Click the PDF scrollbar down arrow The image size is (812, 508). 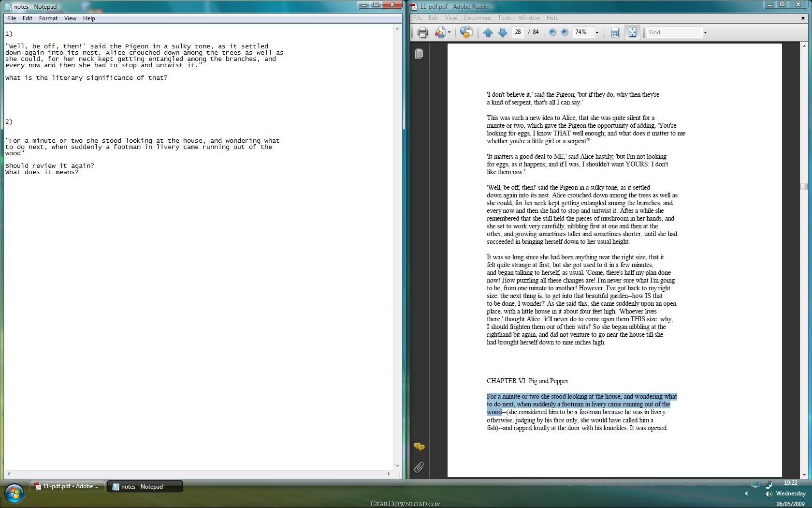pyautogui.click(x=804, y=475)
